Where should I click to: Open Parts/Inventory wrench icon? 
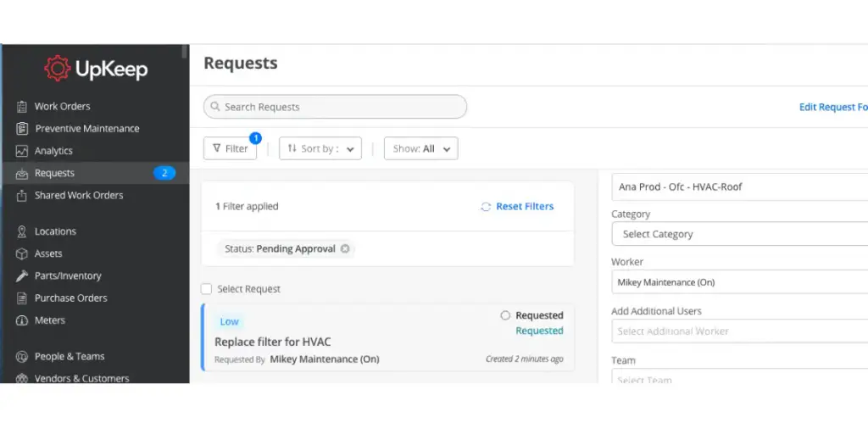(21, 275)
